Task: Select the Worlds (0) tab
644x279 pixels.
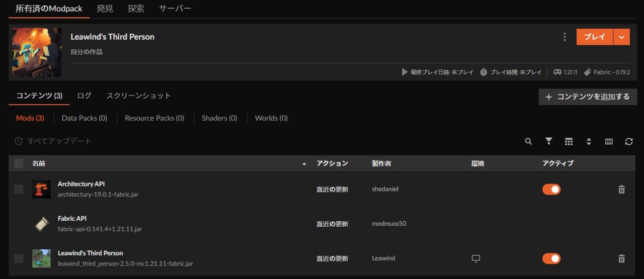Action: click(271, 118)
